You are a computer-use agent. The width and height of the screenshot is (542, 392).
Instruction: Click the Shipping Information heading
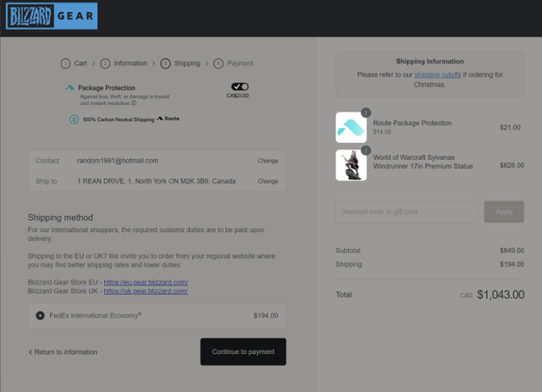(429, 61)
